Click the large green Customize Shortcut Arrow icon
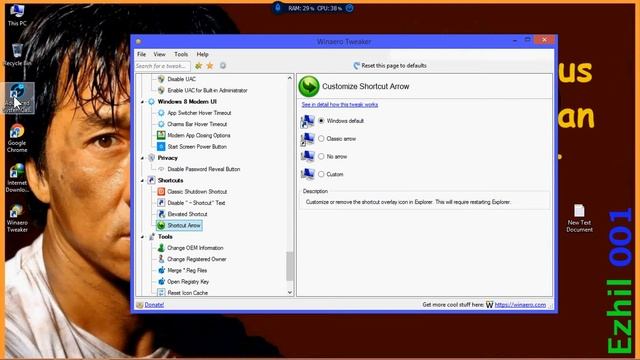Viewport: 640px width, 360px height. [309, 87]
